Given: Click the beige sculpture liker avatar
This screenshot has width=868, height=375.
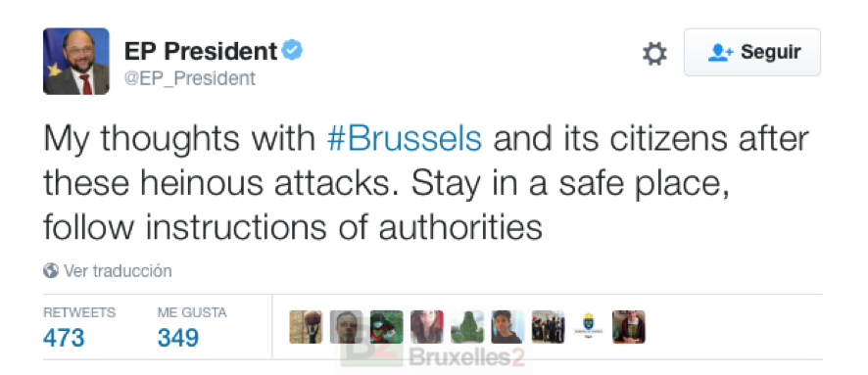Looking at the screenshot, I should [x=306, y=327].
